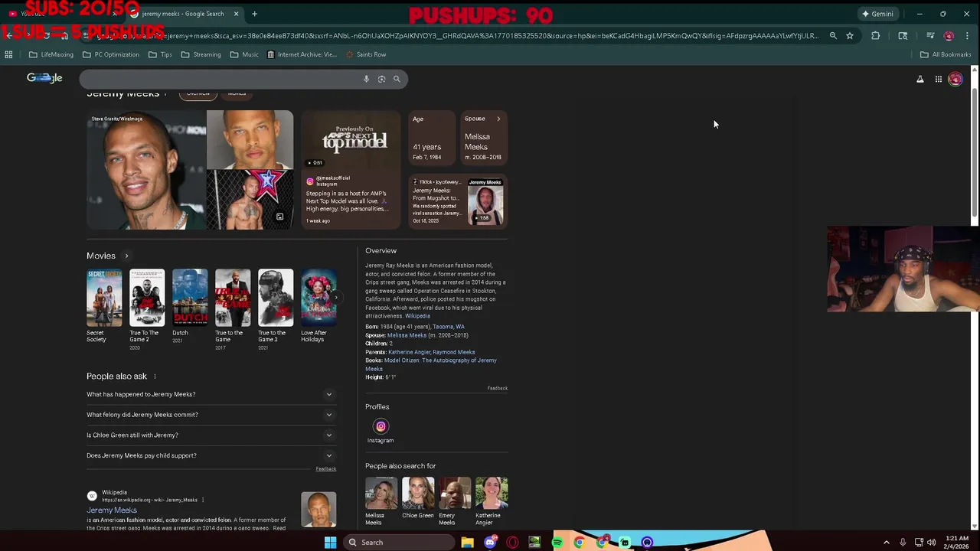Follow the Melissa Meeks spouse link
This screenshot has height=551, width=980.
(x=407, y=335)
